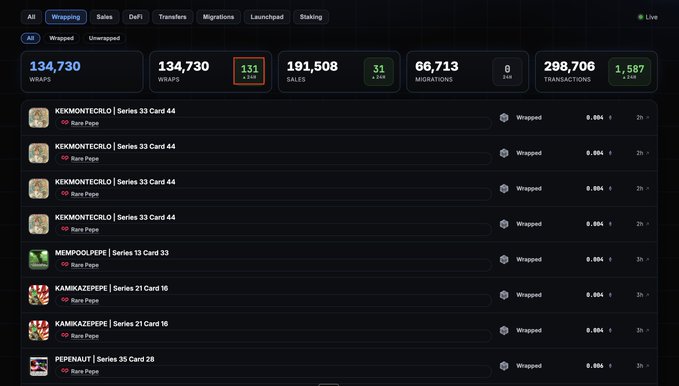Click PEPENAUT Series 35 Card 28 title
This screenshot has height=386, width=679.
tap(104, 359)
